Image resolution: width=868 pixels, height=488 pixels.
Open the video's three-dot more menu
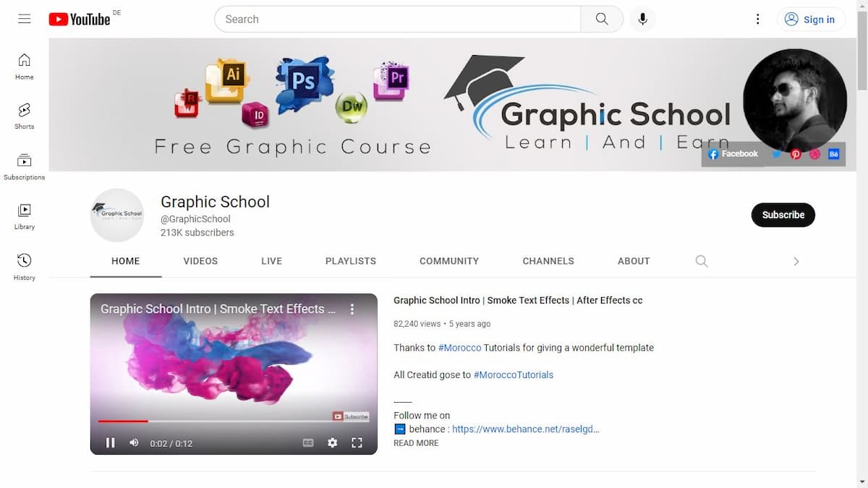point(352,309)
